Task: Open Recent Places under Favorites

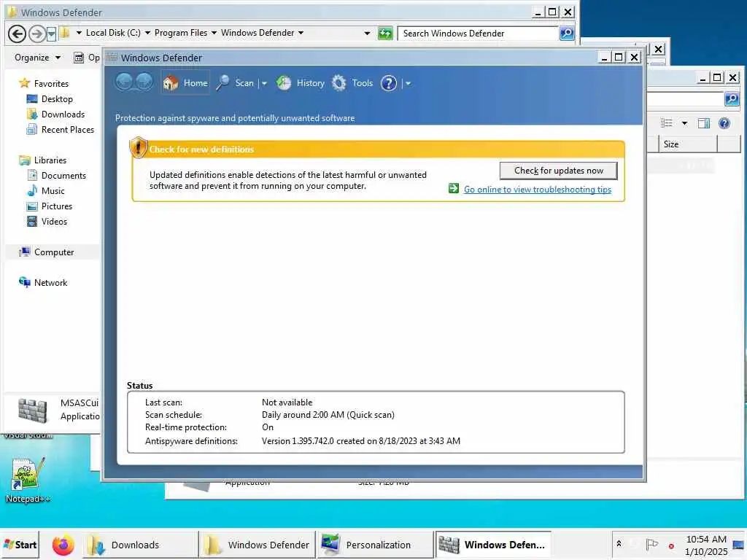Action: [x=68, y=130]
